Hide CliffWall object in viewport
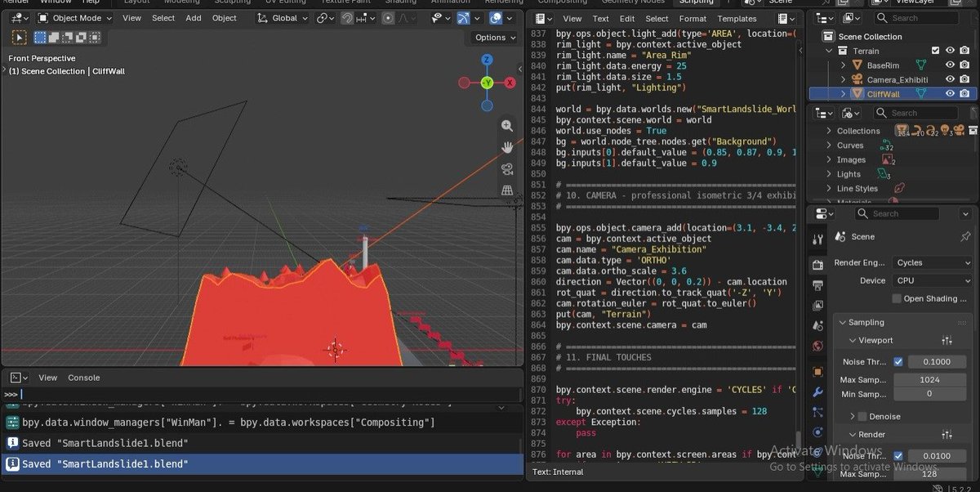This screenshot has height=492, width=980. click(x=951, y=93)
